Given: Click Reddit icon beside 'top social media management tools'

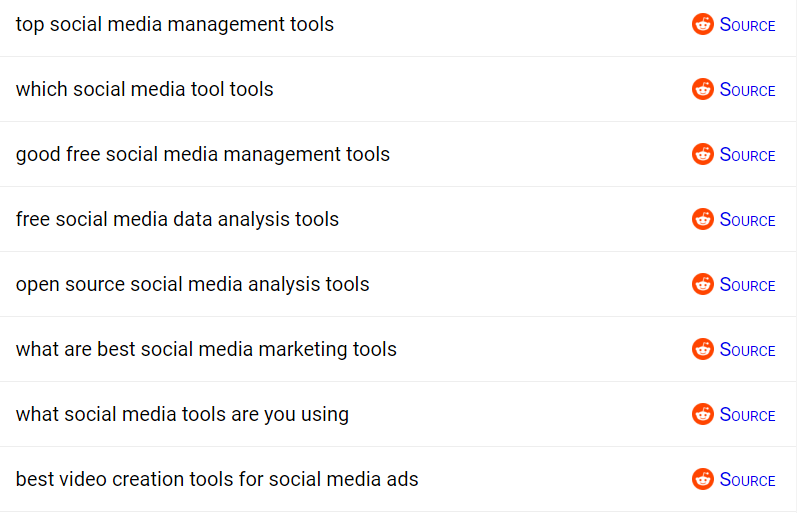Looking at the screenshot, I should 703,24.
